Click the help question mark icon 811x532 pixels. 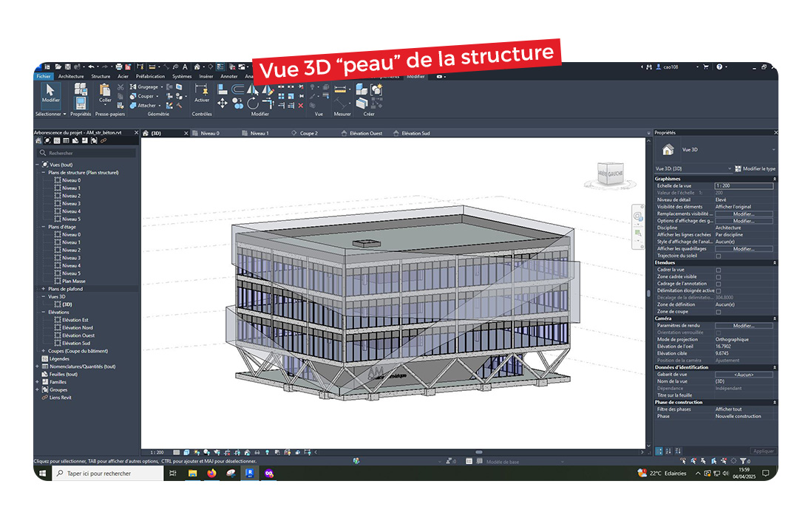point(719,66)
